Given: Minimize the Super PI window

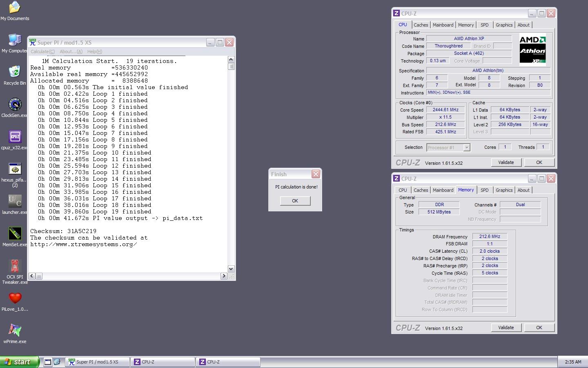Looking at the screenshot, I should 210,42.
